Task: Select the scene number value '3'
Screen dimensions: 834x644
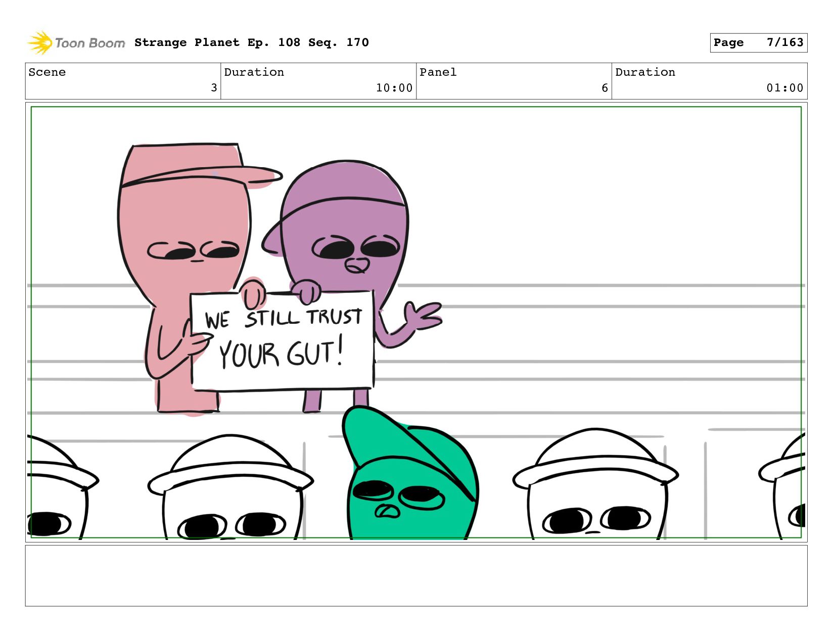Action: tap(214, 88)
